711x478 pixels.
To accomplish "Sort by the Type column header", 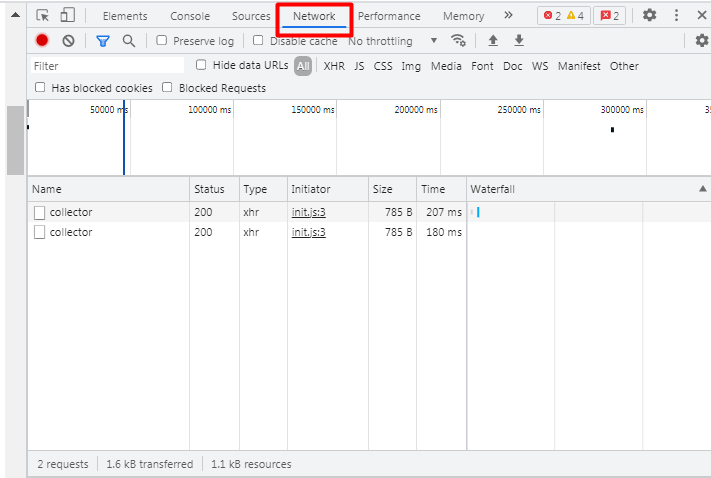I will [x=263, y=189].
